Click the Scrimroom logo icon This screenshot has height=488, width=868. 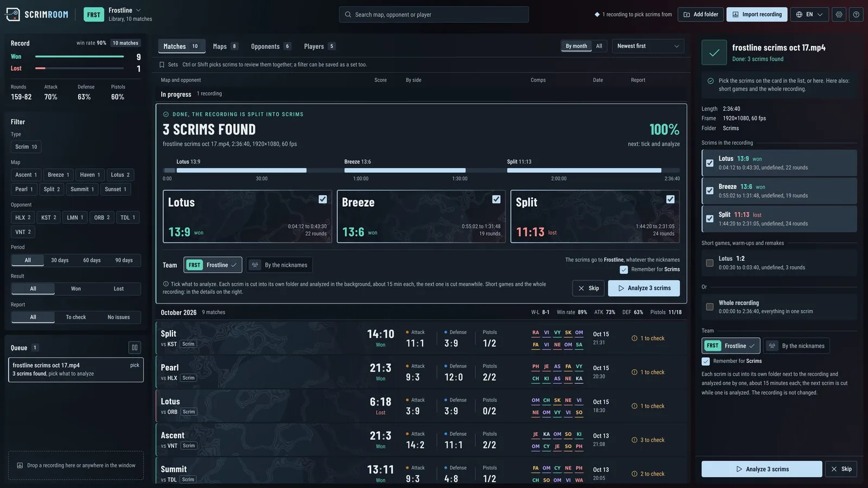[x=13, y=15]
